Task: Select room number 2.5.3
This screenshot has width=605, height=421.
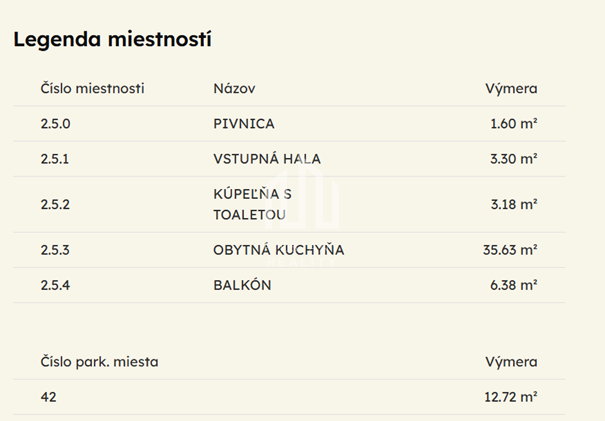Action: coord(56,250)
